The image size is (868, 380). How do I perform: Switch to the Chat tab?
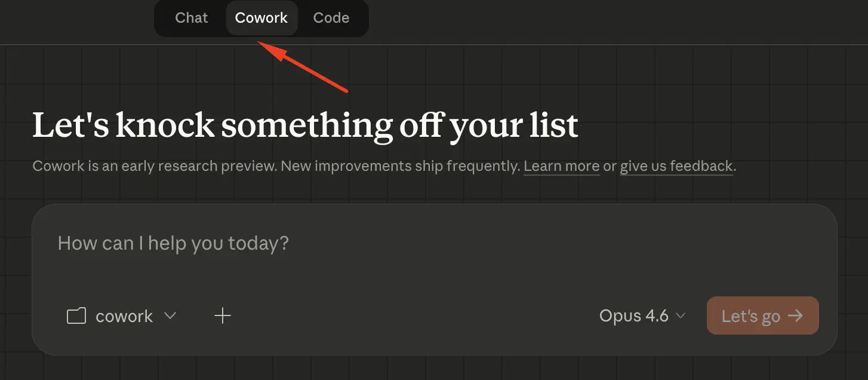coord(191,18)
